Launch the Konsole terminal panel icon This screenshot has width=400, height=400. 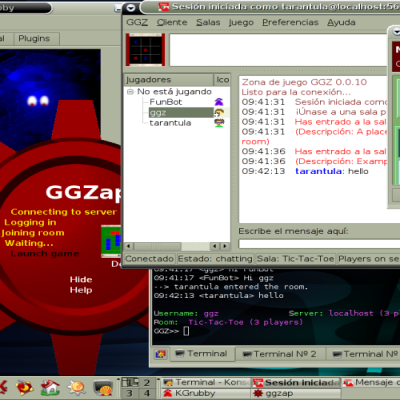pos(103,388)
